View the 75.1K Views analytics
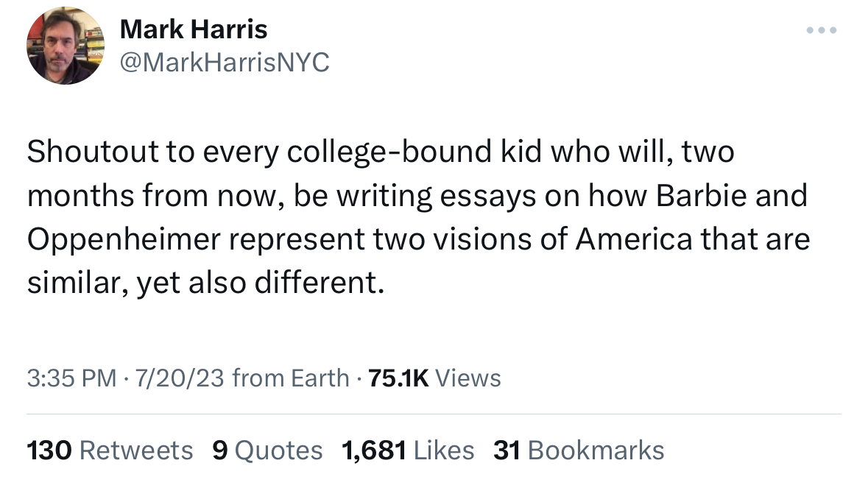This screenshot has width=868, height=477. coord(434,378)
